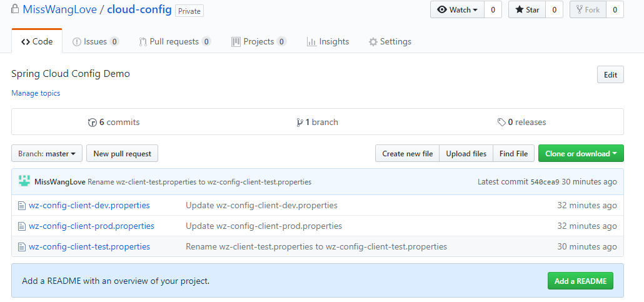This screenshot has width=644, height=302.
Task: Click the Spring Cloud Config Demo description
Action: coord(71,74)
